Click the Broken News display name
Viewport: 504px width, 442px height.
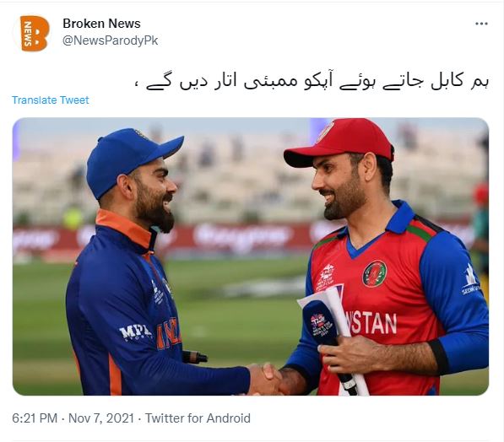pos(101,24)
